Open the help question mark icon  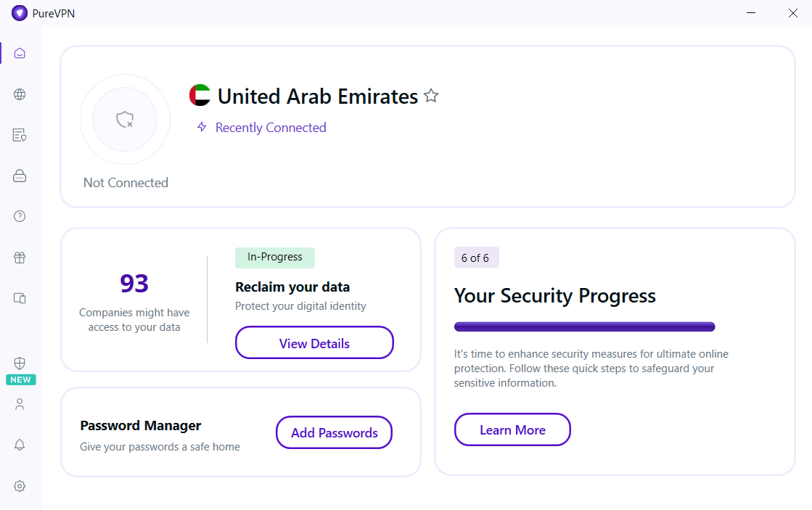(20, 216)
